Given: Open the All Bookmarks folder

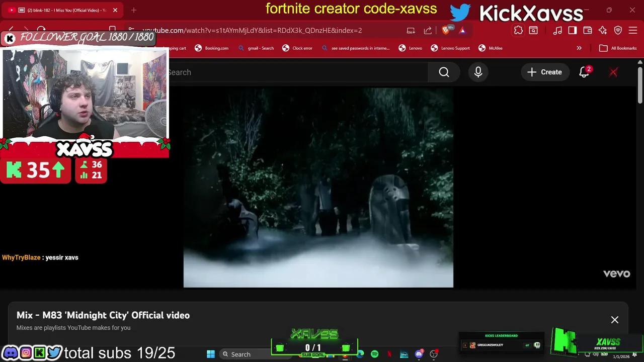Looking at the screenshot, I should (618, 48).
